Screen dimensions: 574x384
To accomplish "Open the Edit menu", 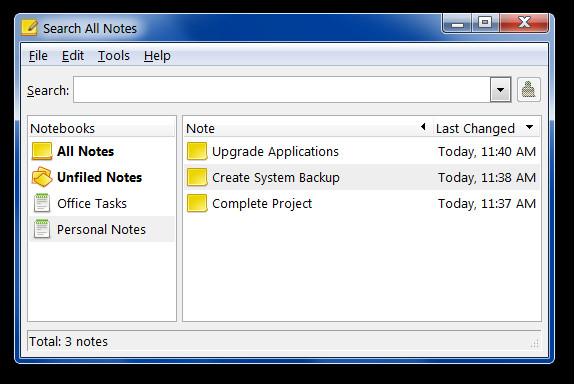I will click(72, 56).
